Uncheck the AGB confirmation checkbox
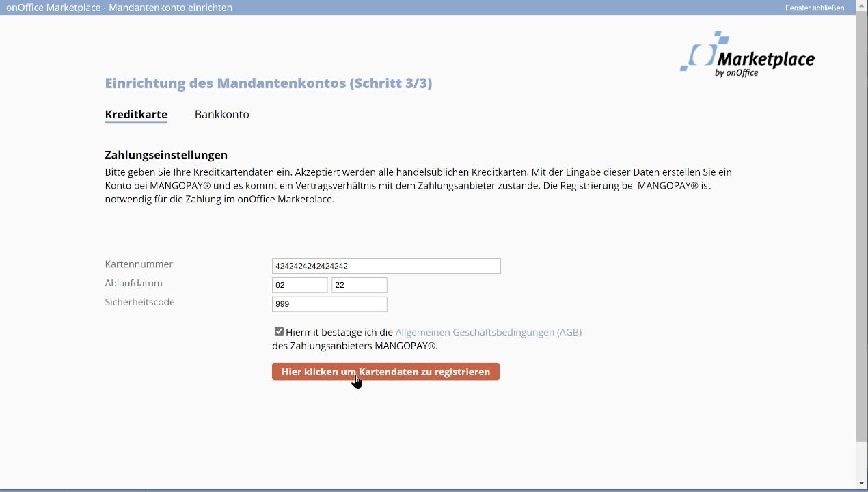 279,331
